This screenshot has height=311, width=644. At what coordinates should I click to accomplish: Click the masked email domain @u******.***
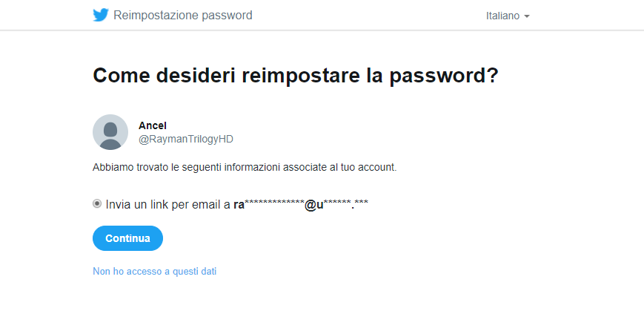336,204
